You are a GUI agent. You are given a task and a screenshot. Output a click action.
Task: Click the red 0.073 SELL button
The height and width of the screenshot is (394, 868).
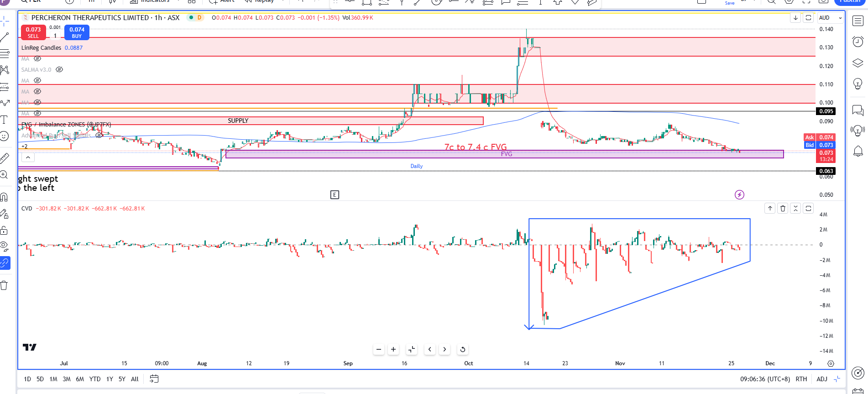[x=33, y=32]
